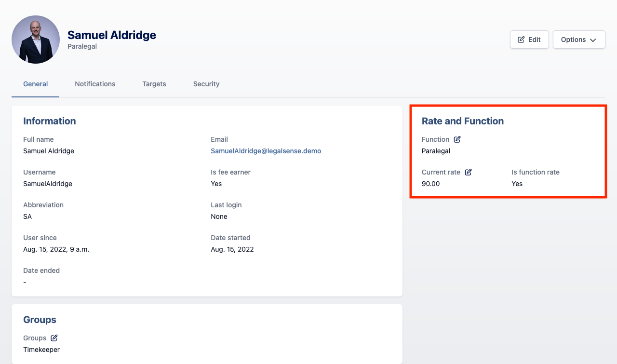Image resolution: width=617 pixels, height=364 pixels.
Task: Click the Last login value None
Action: click(219, 216)
